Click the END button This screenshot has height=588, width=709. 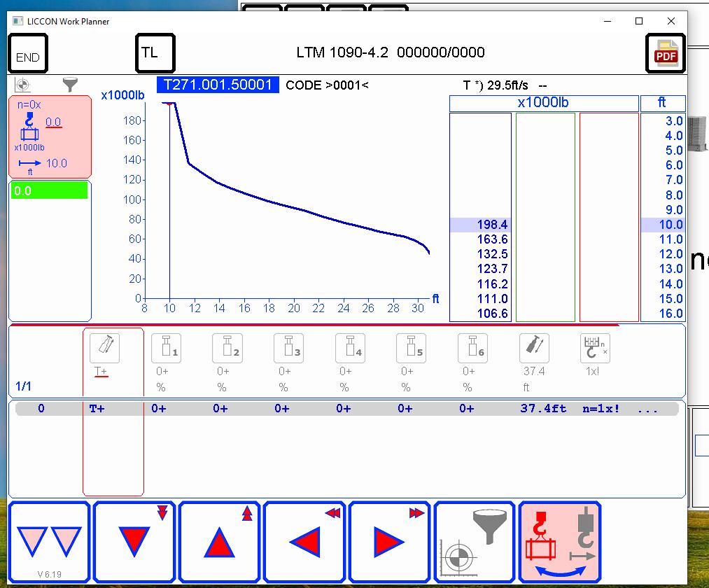click(28, 53)
